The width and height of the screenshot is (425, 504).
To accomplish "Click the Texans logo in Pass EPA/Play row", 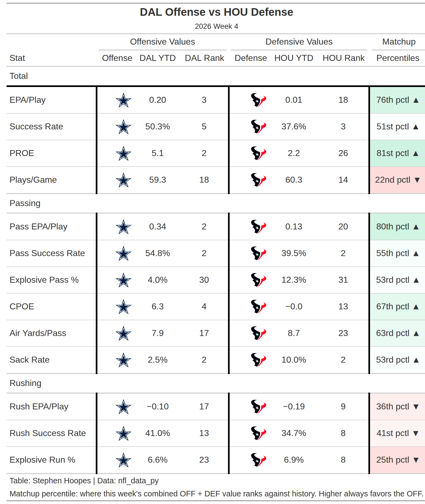I will coord(258,227).
